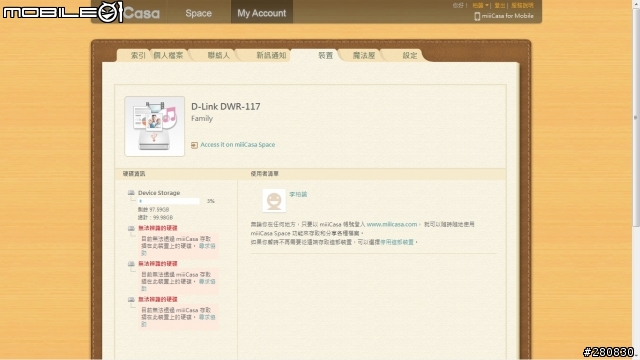Open the Access it on miiCasa Space link
The height and width of the screenshot is (360, 640).
click(238, 144)
